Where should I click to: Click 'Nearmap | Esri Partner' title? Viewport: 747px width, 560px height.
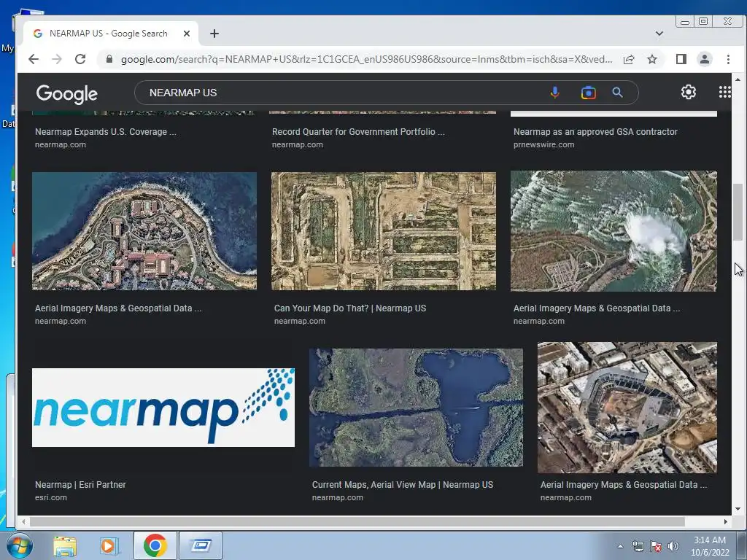(80, 485)
